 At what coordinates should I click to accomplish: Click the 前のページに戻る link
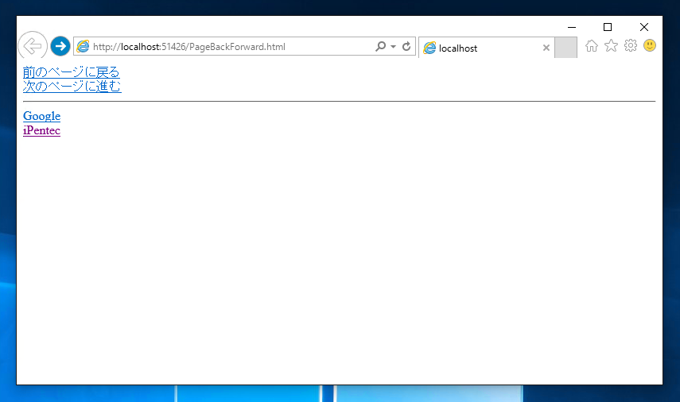(x=71, y=72)
